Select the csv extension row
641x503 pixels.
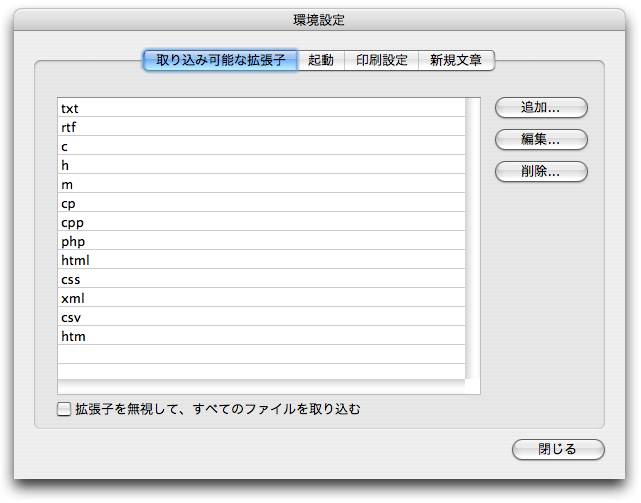click(x=260, y=317)
